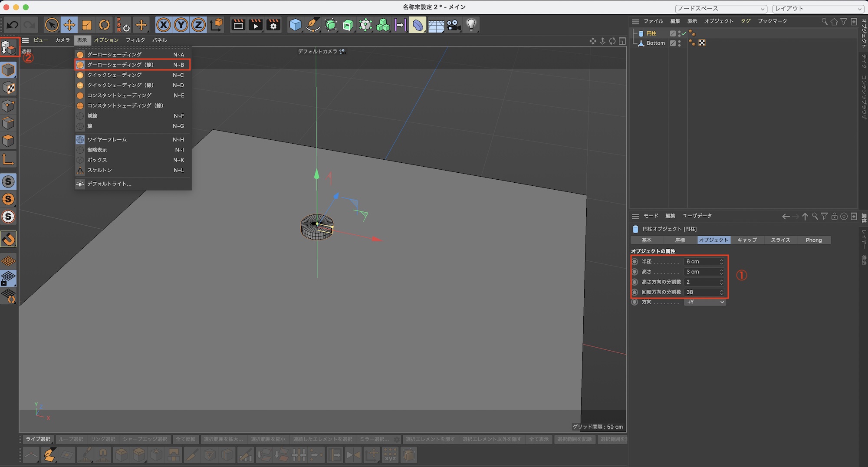
Task: Toggle the Y axis lock
Action: [x=181, y=25]
